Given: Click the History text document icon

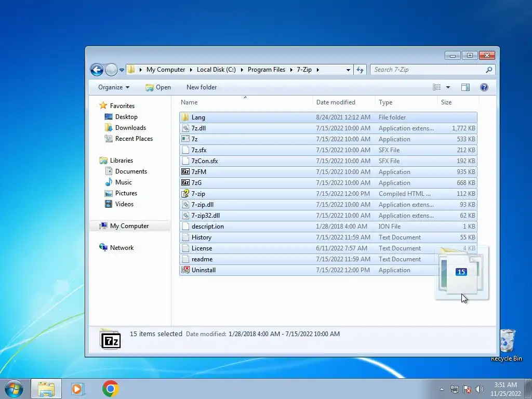Looking at the screenshot, I should tap(185, 237).
